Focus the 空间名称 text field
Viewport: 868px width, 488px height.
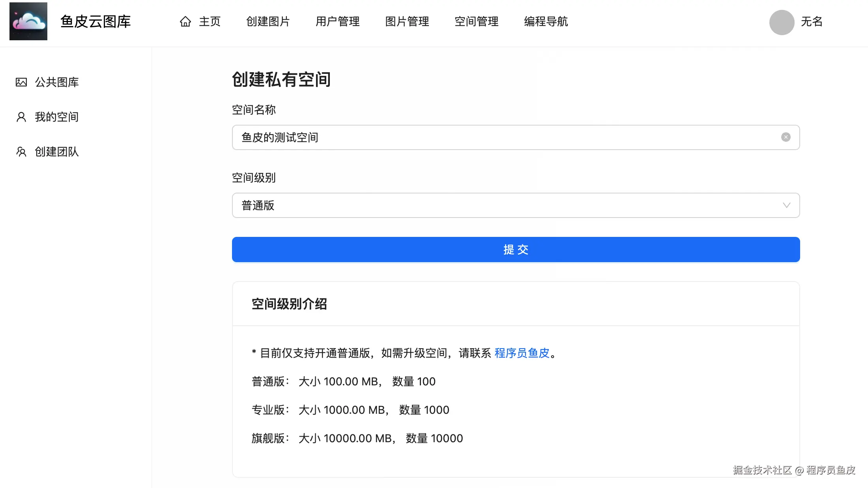pyautogui.click(x=505, y=137)
